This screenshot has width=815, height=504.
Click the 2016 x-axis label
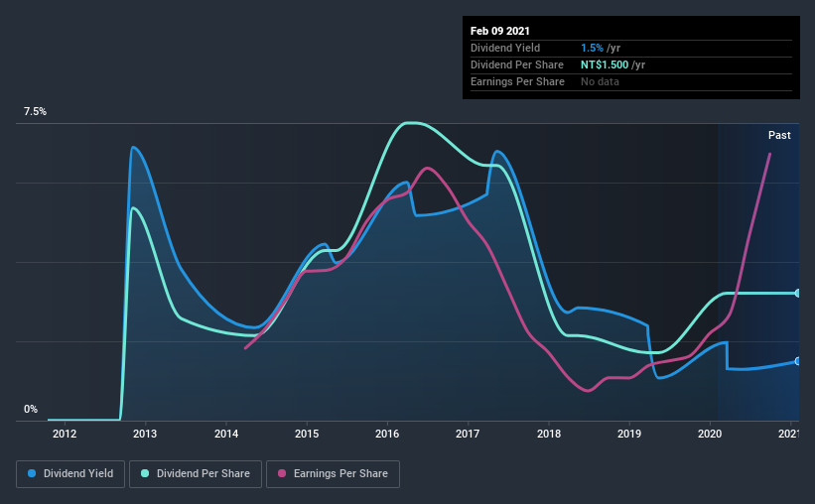click(x=387, y=434)
